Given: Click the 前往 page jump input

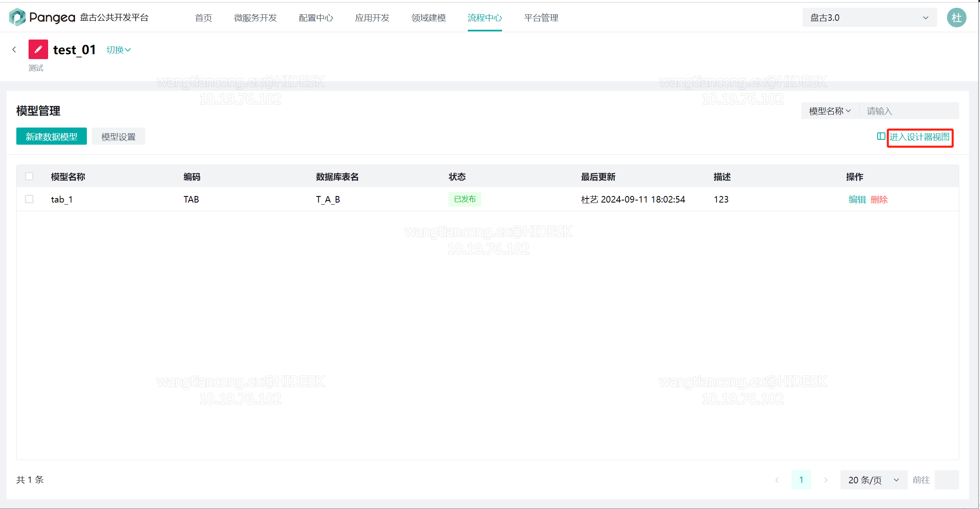Looking at the screenshot, I should [x=947, y=480].
